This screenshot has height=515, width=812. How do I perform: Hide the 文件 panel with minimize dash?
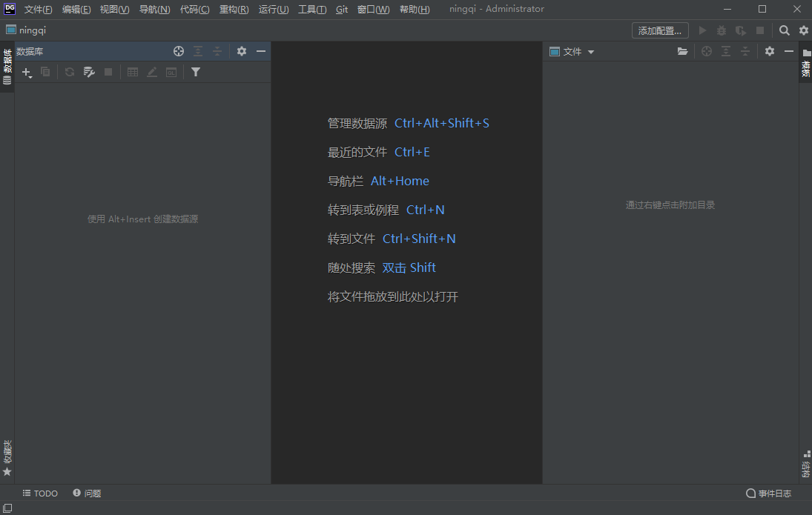(789, 51)
